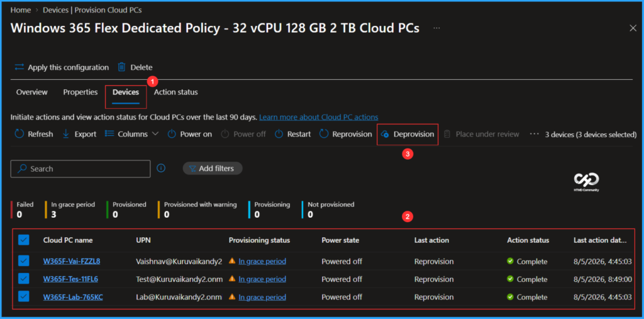Open ellipsis menu next to policy title
Image resolution: width=644 pixels, height=319 pixels.
436,28
